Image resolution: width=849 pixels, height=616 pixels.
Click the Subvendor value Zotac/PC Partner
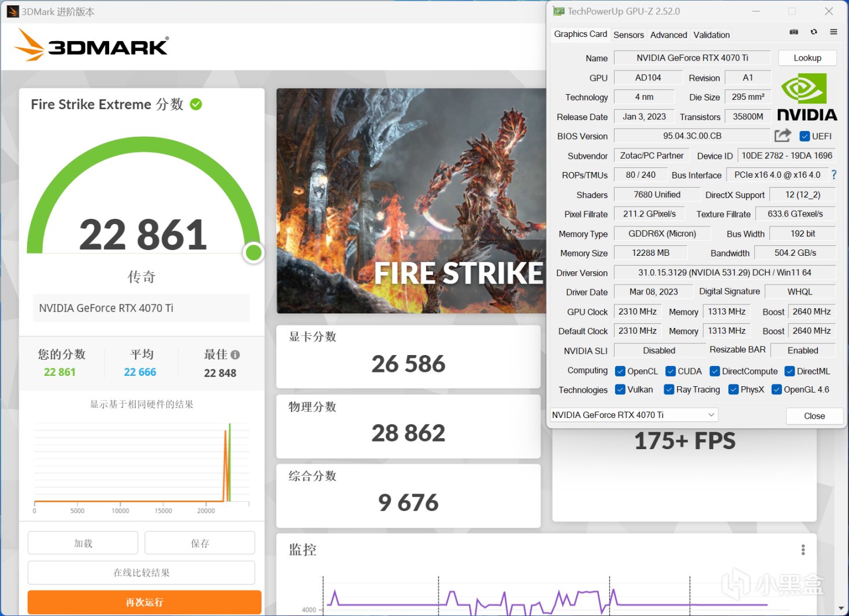[652, 155]
